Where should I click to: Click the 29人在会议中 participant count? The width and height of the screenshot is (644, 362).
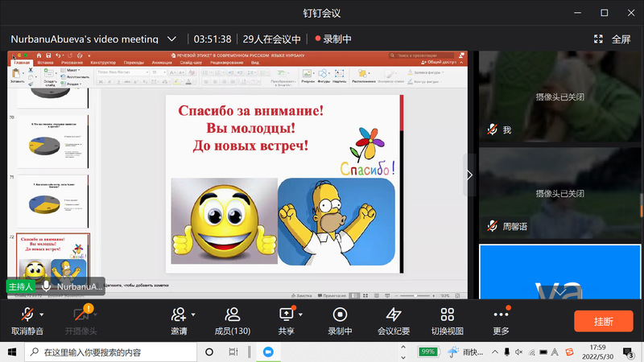pos(271,39)
